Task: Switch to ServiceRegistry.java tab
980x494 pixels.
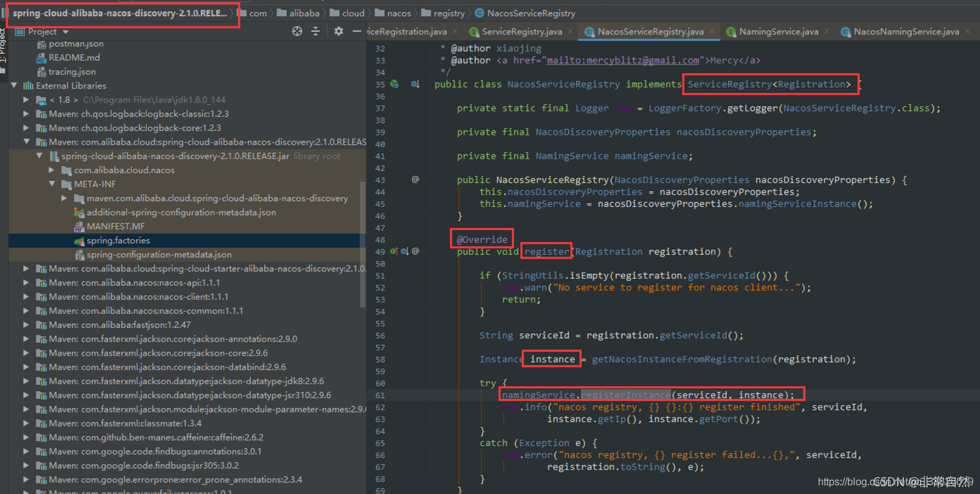Action: tap(522, 31)
